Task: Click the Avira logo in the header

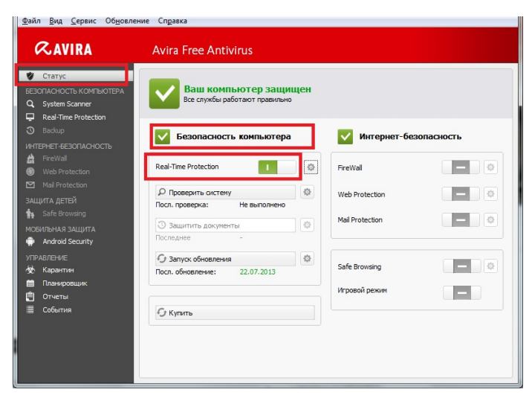Action: click(63, 49)
